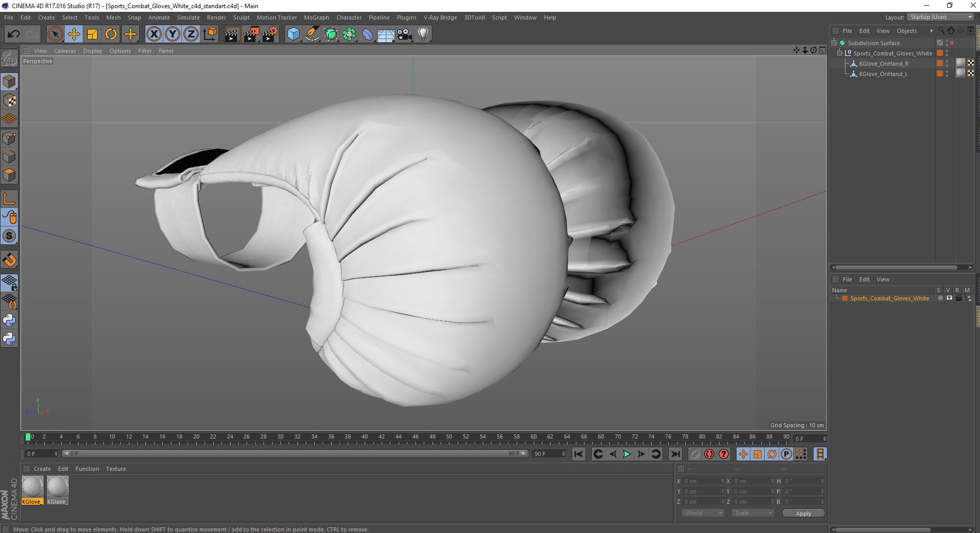Activate the Move tool in top toolbar
This screenshot has width=980, height=533.
pyautogui.click(x=74, y=34)
